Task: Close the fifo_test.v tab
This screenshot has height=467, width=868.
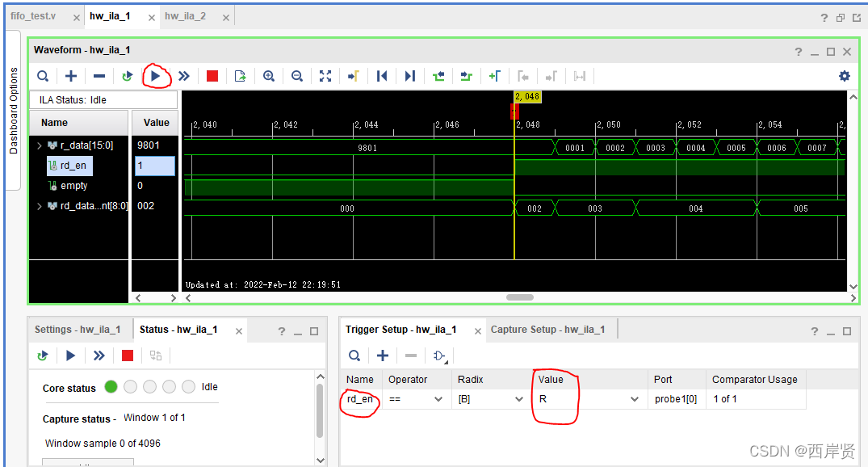Action: (77, 18)
